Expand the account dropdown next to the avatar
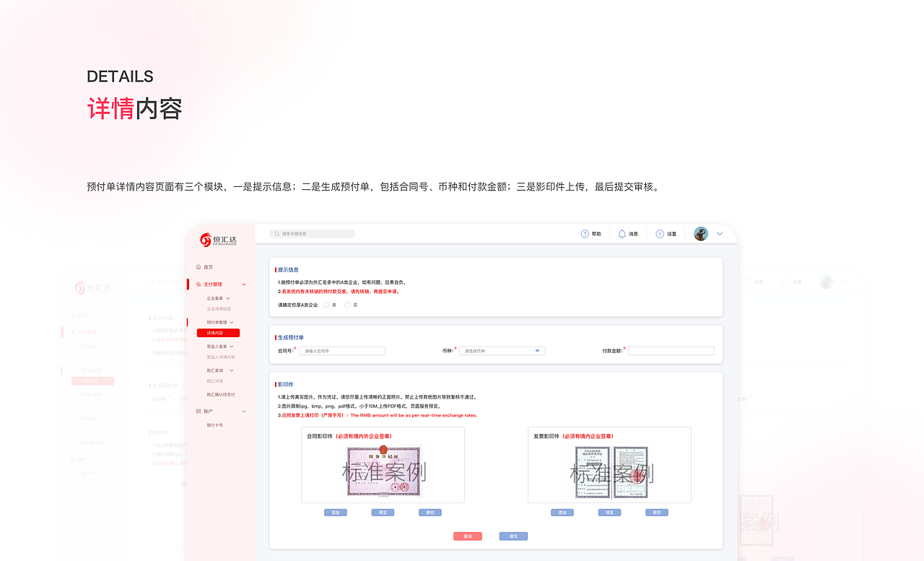The width and height of the screenshot is (924, 561). (x=719, y=233)
